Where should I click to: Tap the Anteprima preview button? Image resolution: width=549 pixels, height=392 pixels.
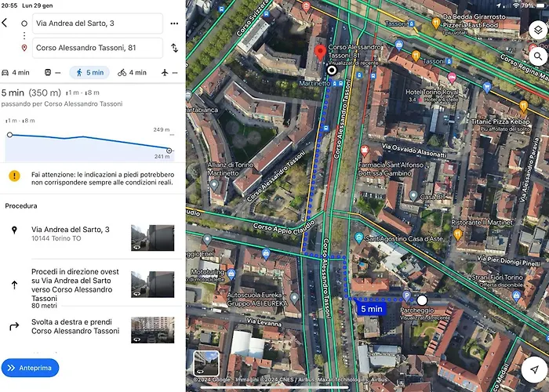[x=30, y=368]
